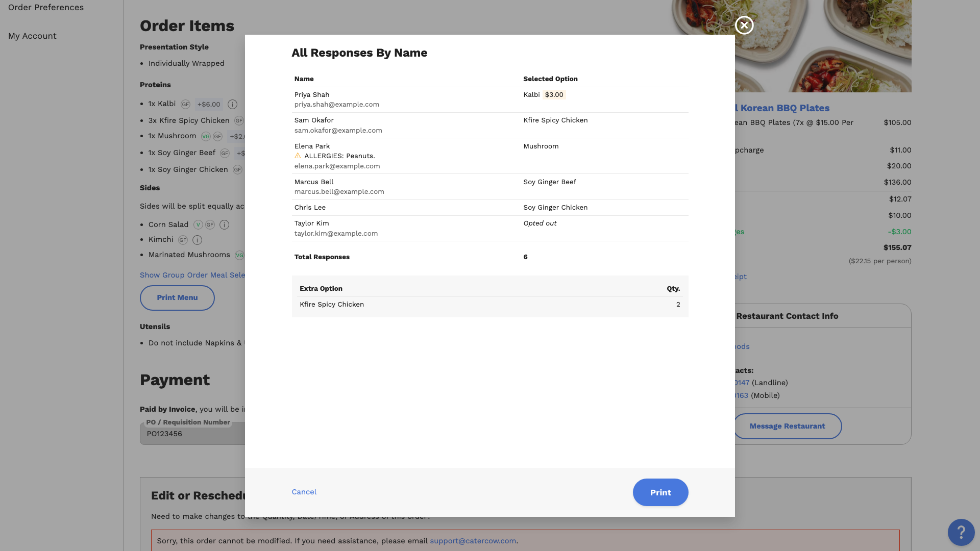Click support@catercow.com email link
980x551 pixels.
tap(473, 541)
